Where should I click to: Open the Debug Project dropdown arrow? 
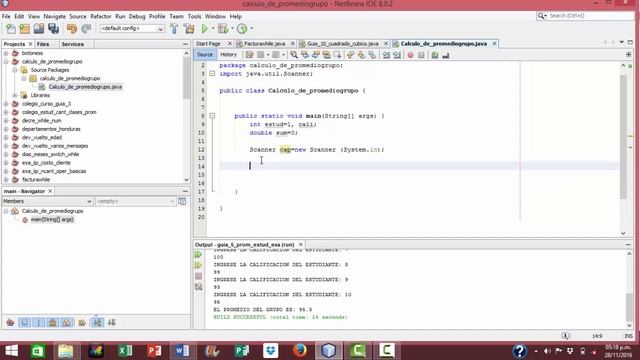[232, 29]
